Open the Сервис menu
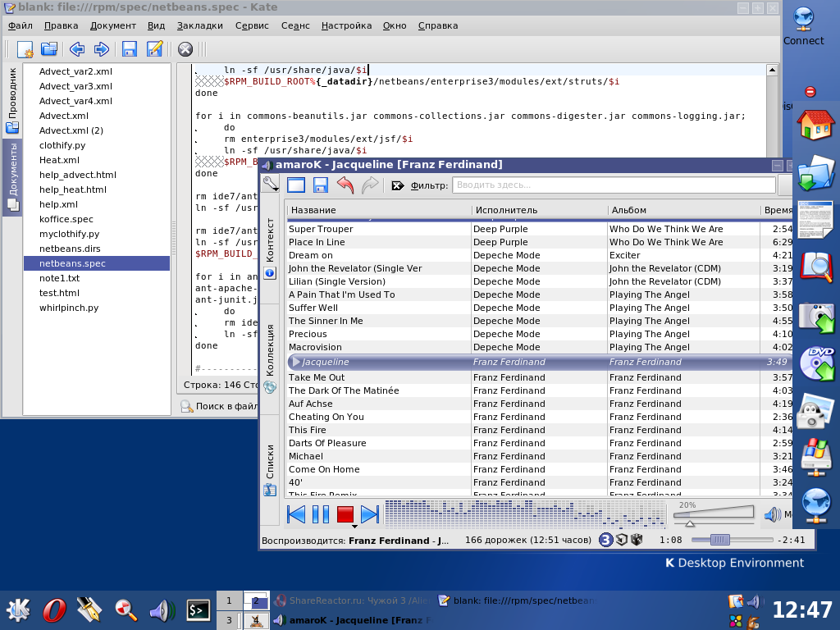 click(x=252, y=25)
